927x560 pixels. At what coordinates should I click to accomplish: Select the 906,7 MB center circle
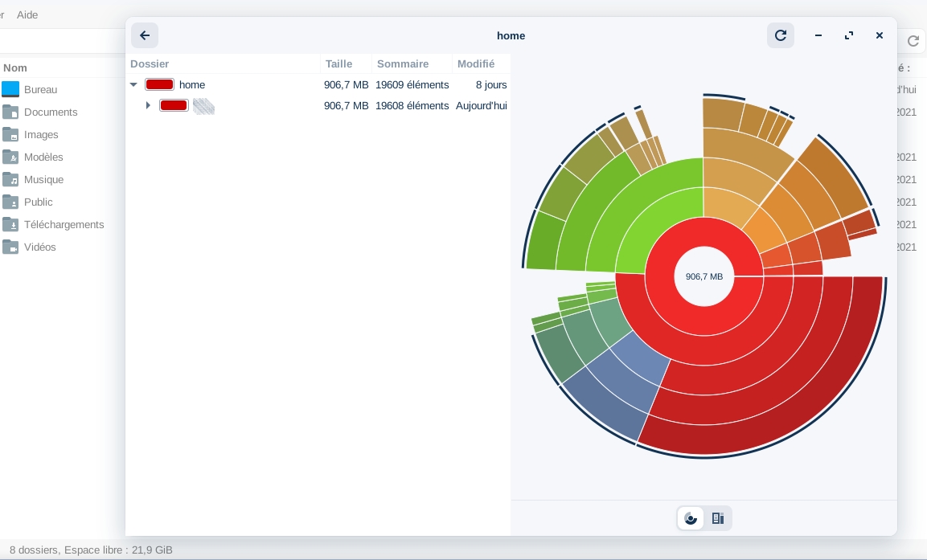(704, 276)
